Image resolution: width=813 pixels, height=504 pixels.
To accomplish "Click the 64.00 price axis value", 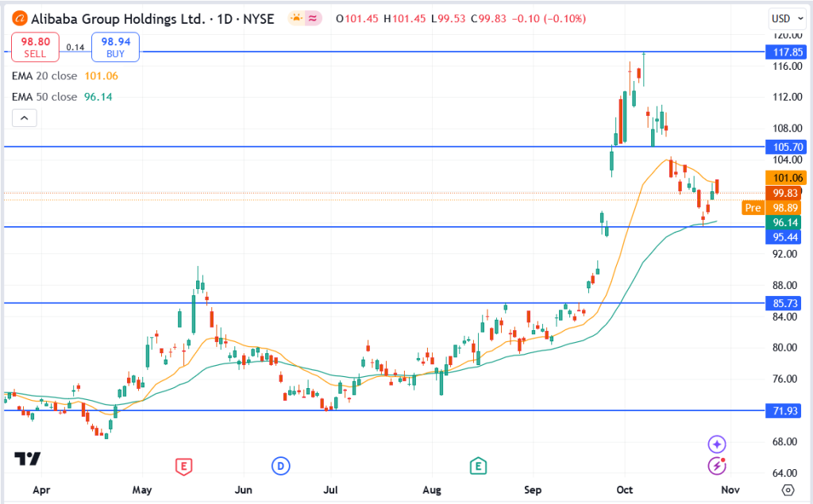I will pyautogui.click(x=787, y=473).
